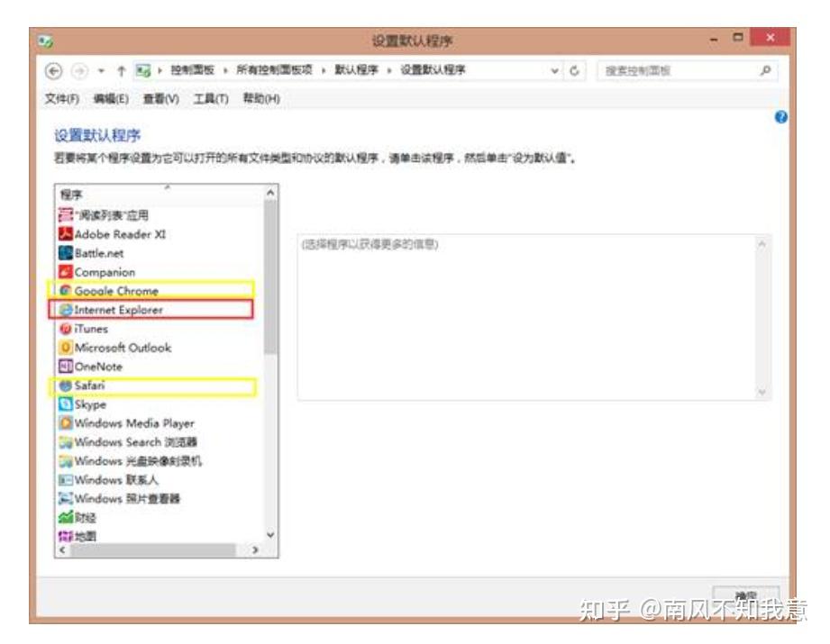This screenshot has height=644, width=830.
Task: Click description pane scroll up arrow
Action: tap(762, 244)
